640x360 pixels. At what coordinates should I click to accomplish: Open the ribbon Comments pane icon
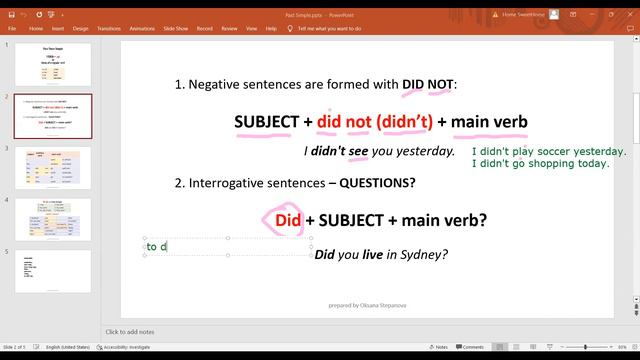[630, 29]
